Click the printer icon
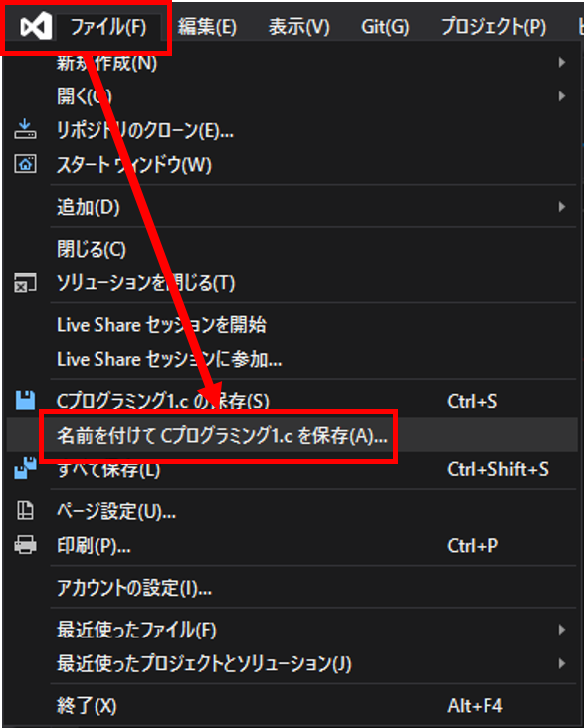 point(25,545)
